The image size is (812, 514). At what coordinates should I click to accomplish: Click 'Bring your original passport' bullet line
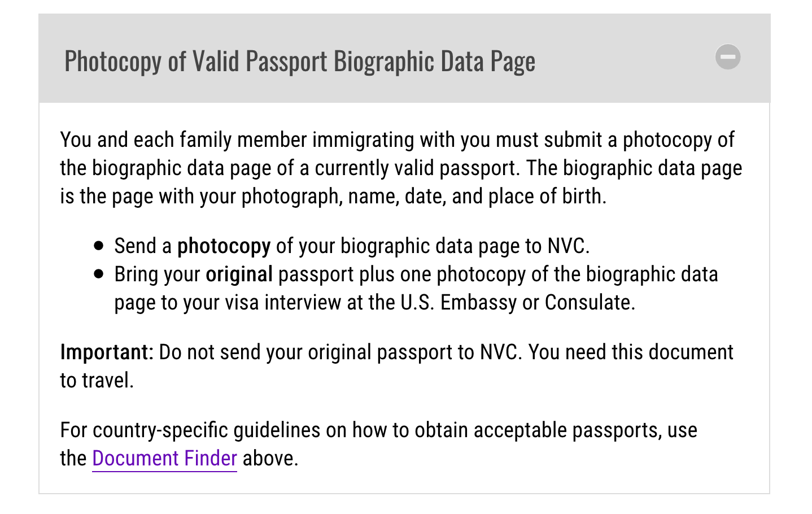[416, 289]
